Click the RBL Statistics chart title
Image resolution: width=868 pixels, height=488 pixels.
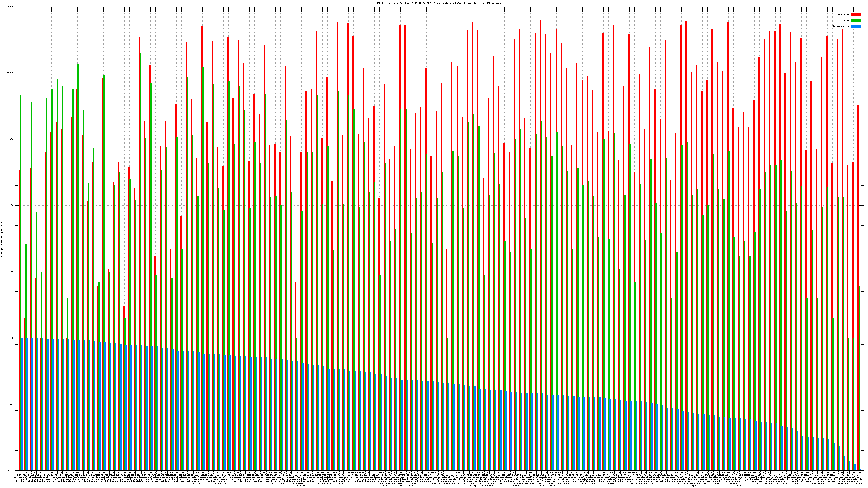click(x=439, y=3)
